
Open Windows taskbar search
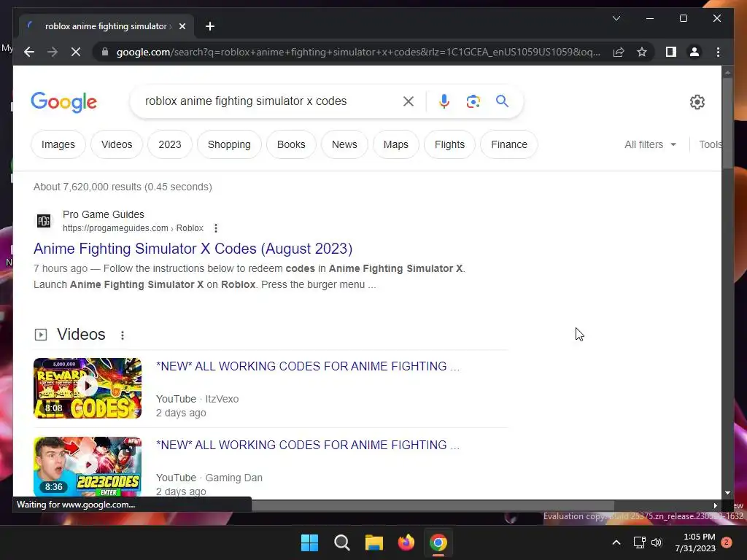341,542
